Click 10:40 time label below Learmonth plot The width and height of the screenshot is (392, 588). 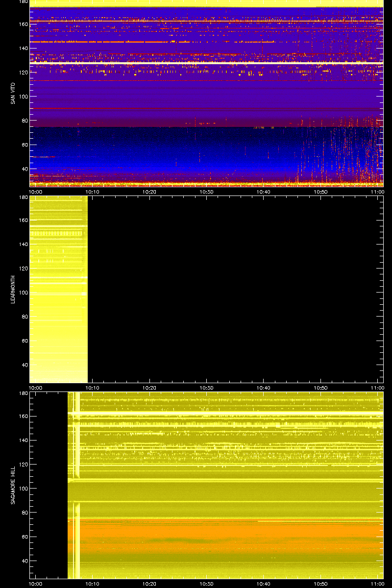point(264,388)
